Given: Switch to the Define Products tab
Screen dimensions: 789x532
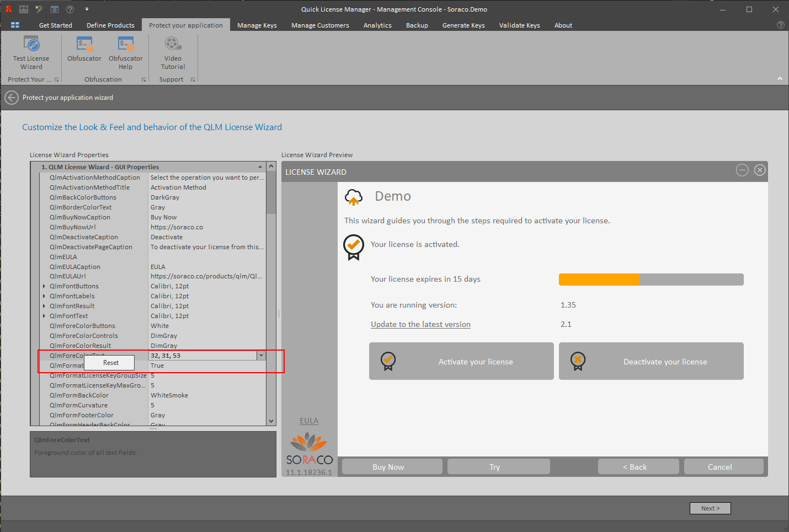Looking at the screenshot, I should coord(110,25).
